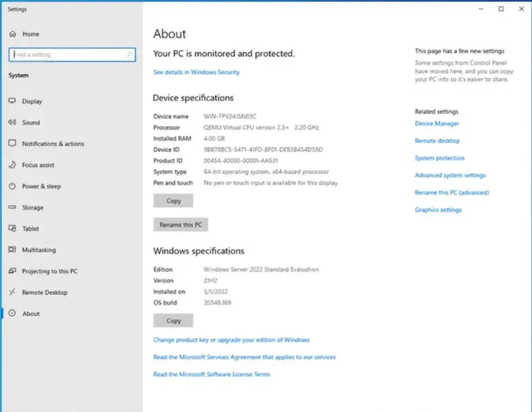Open Tablet settings label
The width and height of the screenshot is (532, 412).
coord(30,229)
